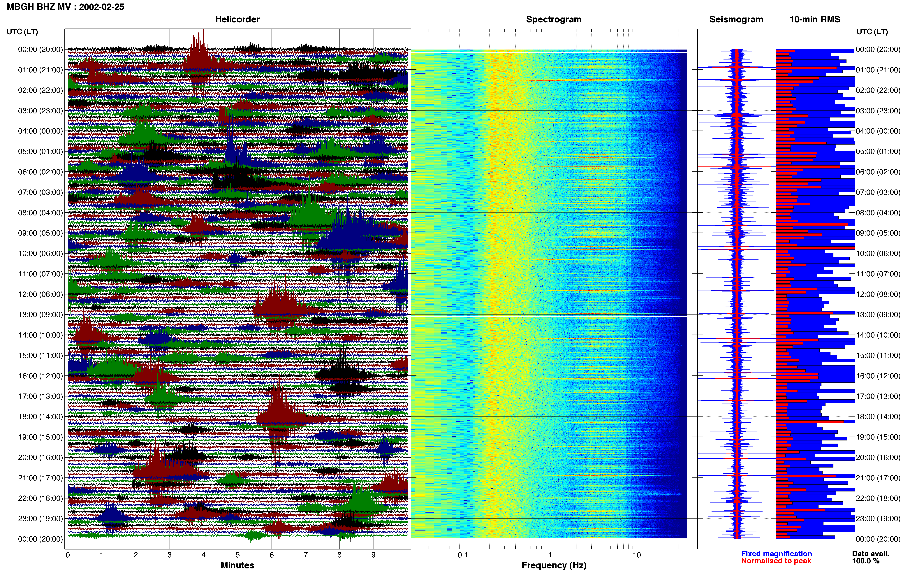Click the Seismogram panel title

736,20
